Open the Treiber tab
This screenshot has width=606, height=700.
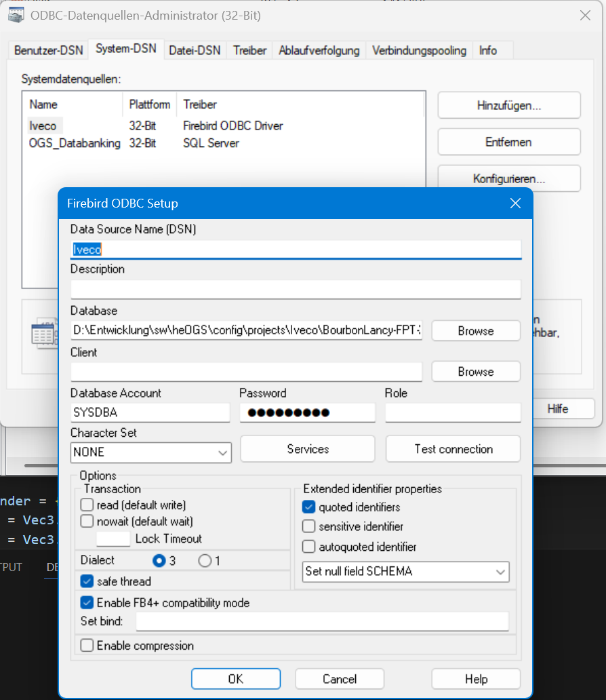point(250,50)
